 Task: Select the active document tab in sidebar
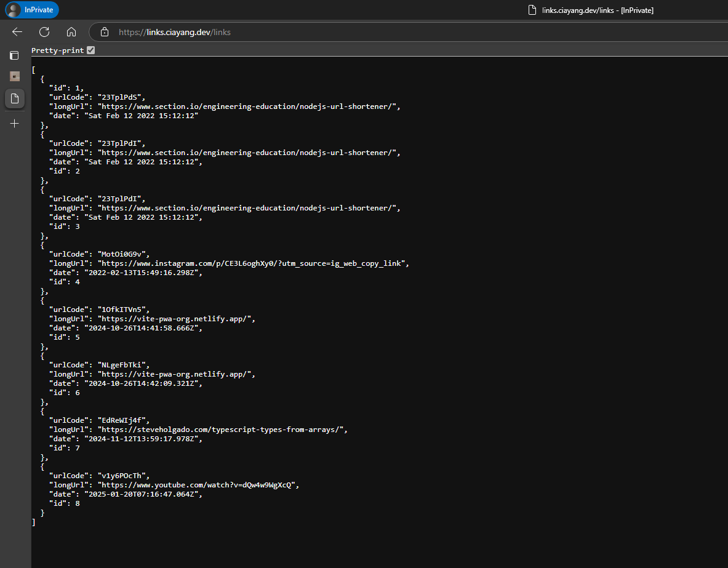tap(15, 98)
